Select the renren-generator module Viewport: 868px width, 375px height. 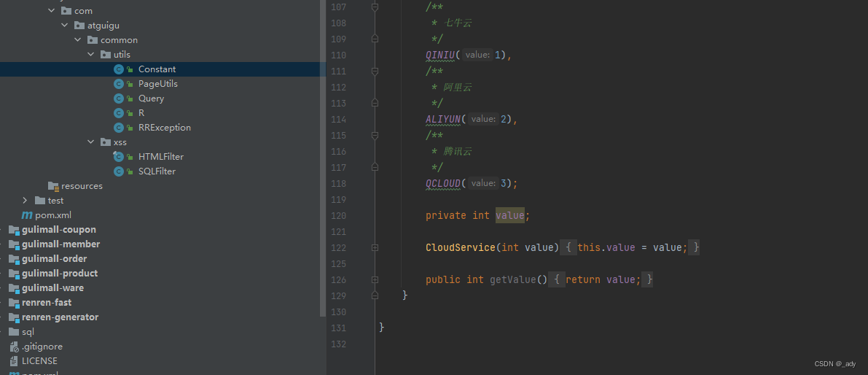click(x=60, y=317)
